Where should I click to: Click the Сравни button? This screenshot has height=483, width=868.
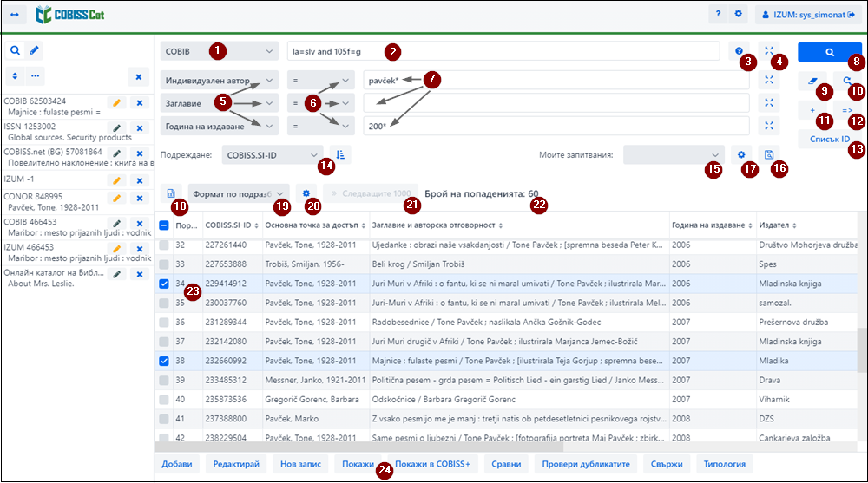click(x=506, y=464)
